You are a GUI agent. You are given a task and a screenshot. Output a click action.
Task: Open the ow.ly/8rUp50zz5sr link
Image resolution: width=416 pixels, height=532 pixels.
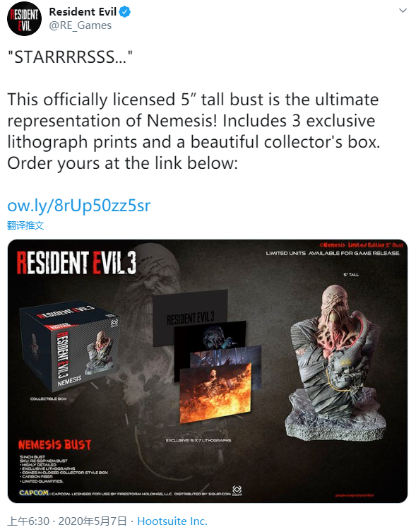[78, 205]
